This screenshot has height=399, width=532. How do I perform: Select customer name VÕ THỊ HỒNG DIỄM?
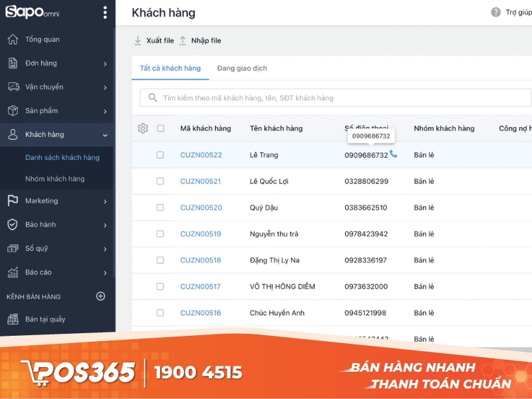click(282, 287)
